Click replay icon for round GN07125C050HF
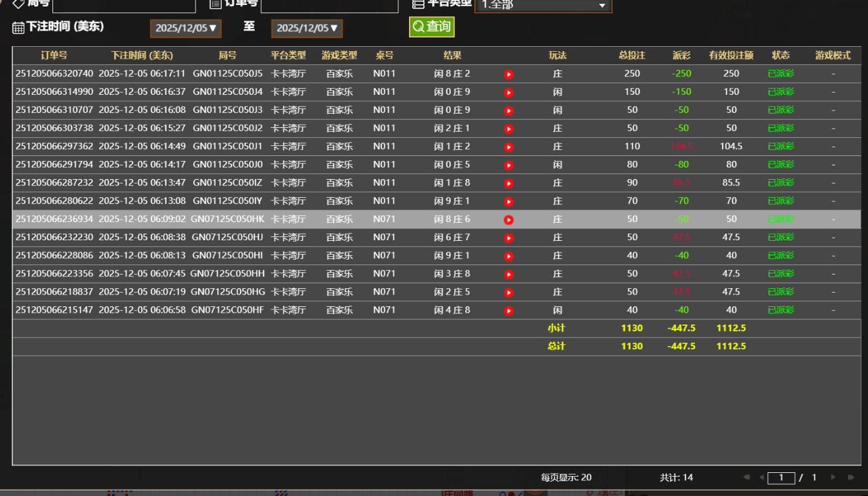Viewport: 868px width, 496px height. (x=508, y=311)
